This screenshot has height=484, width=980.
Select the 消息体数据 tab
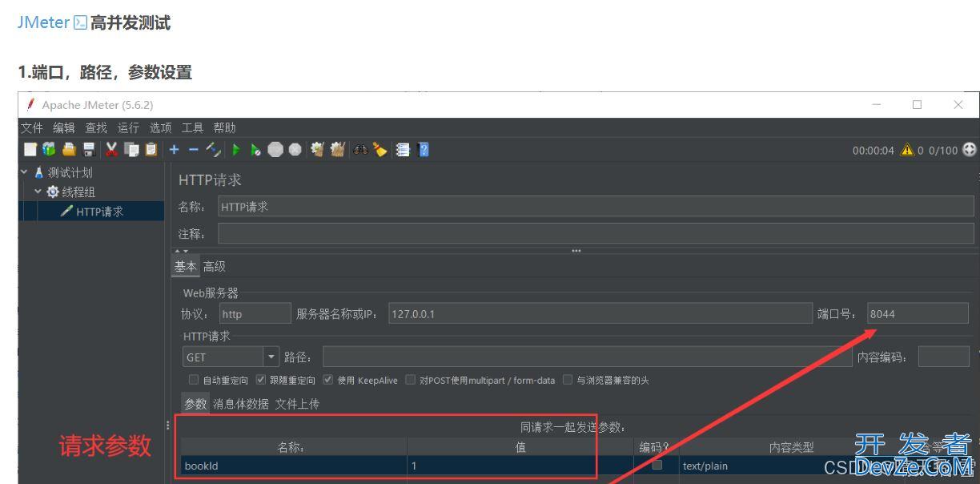click(241, 404)
